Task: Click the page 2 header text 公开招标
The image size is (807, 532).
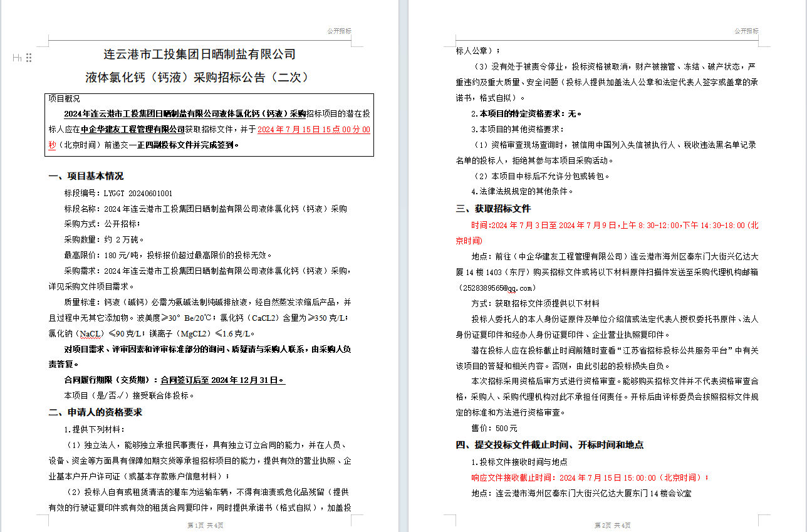Action: tap(746, 31)
